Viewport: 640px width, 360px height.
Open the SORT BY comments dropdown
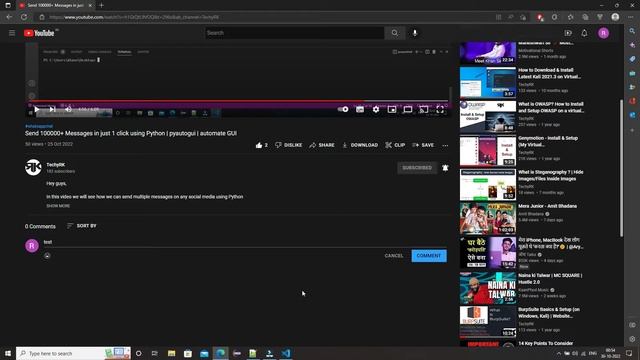(x=82, y=226)
